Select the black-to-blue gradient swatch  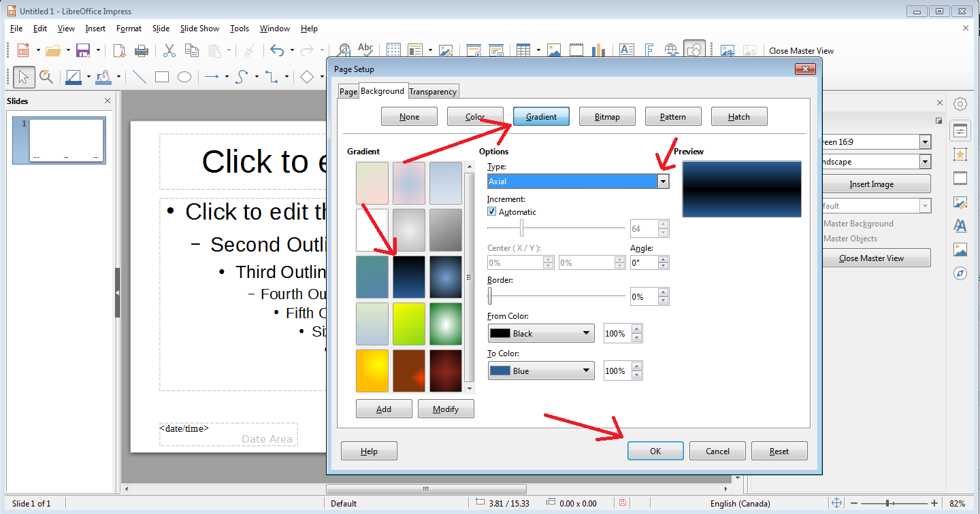(x=409, y=277)
